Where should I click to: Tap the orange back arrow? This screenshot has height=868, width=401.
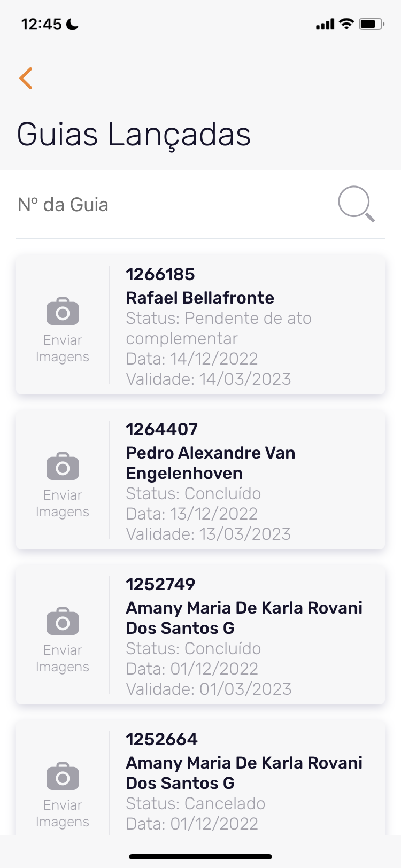point(26,78)
